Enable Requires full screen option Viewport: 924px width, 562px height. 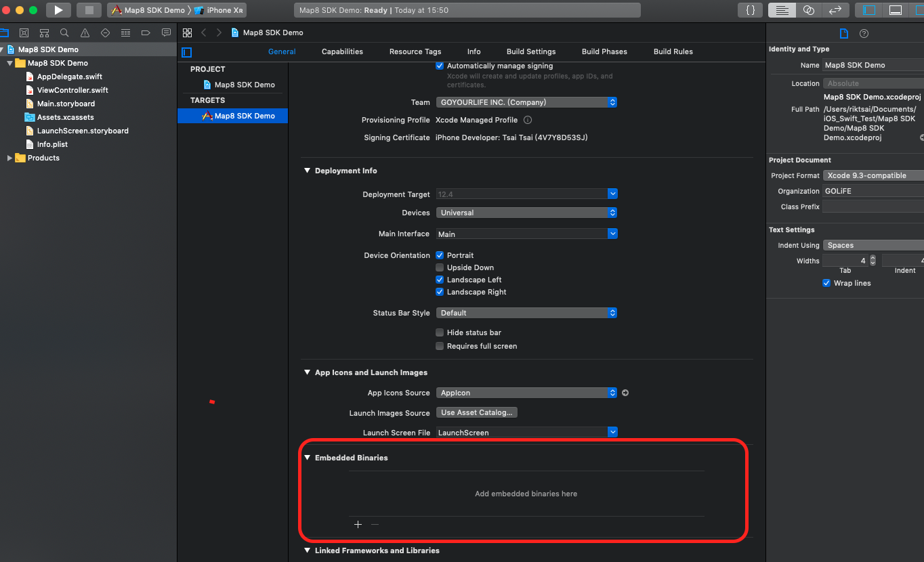(x=440, y=346)
